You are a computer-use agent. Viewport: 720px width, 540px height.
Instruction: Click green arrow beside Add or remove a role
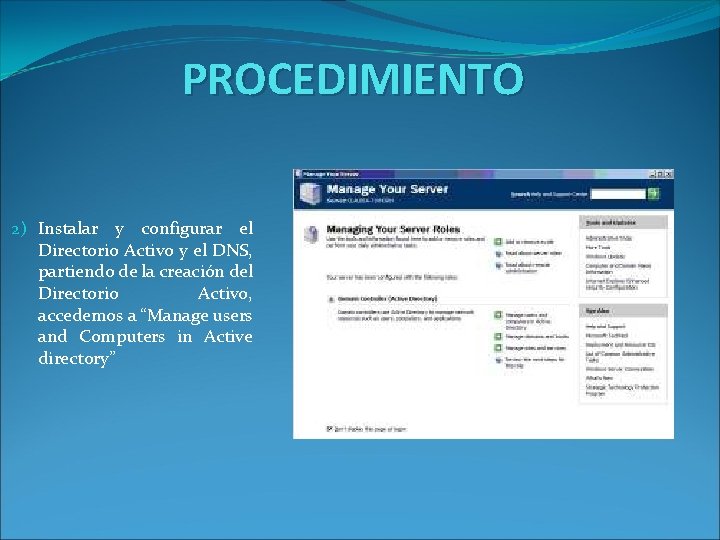[498, 242]
